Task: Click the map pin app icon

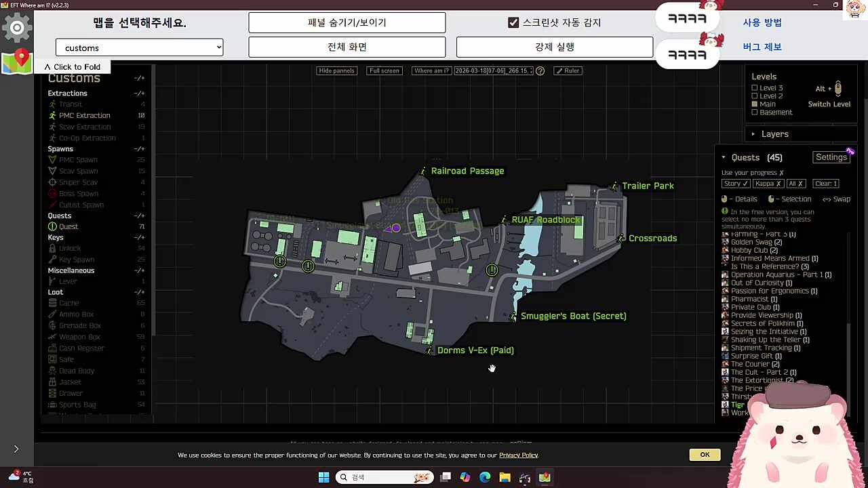Action: [x=17, y=61]
